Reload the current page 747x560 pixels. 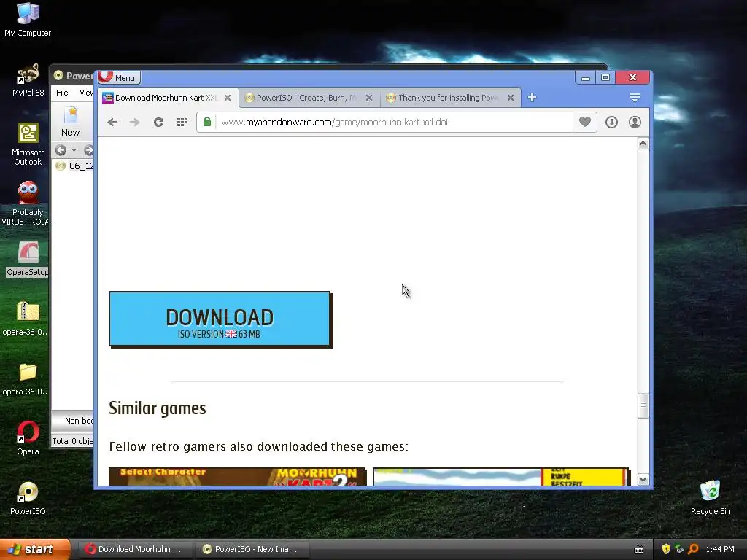click(158, 122)
